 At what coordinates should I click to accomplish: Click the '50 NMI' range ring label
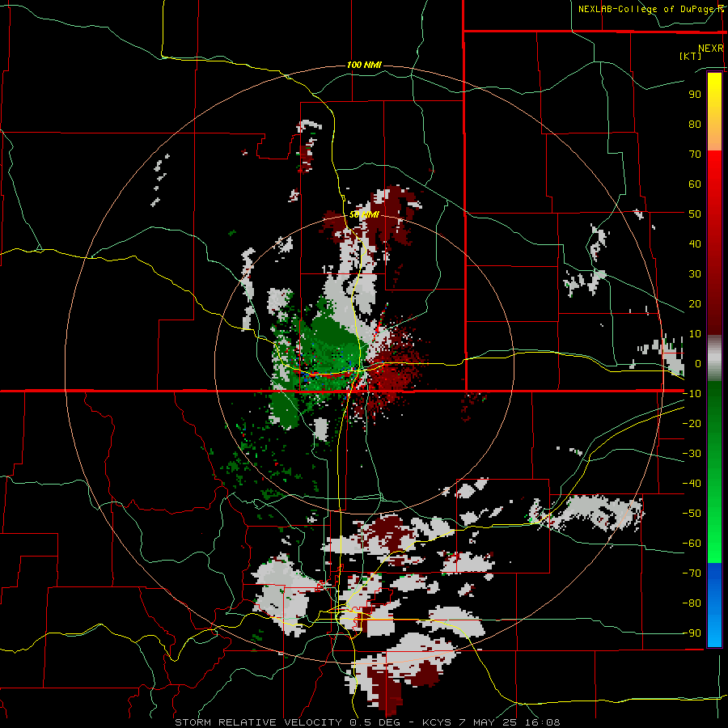pos(364,214)
